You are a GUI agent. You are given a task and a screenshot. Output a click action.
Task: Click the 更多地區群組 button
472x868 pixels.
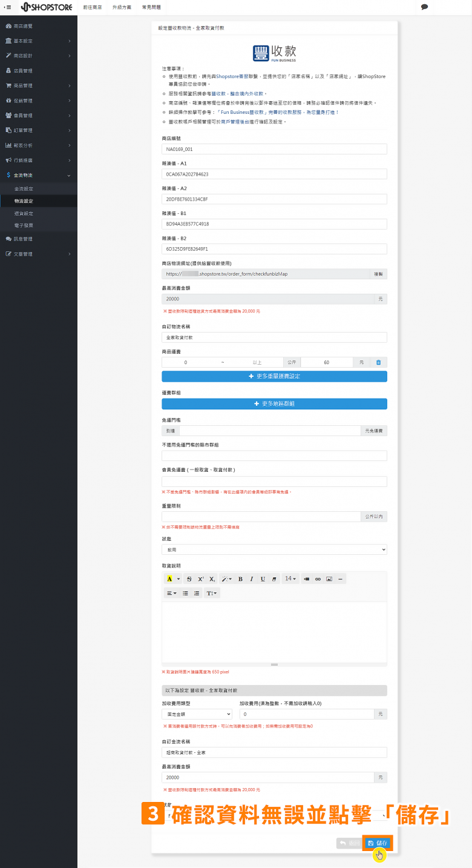[274, 403]
